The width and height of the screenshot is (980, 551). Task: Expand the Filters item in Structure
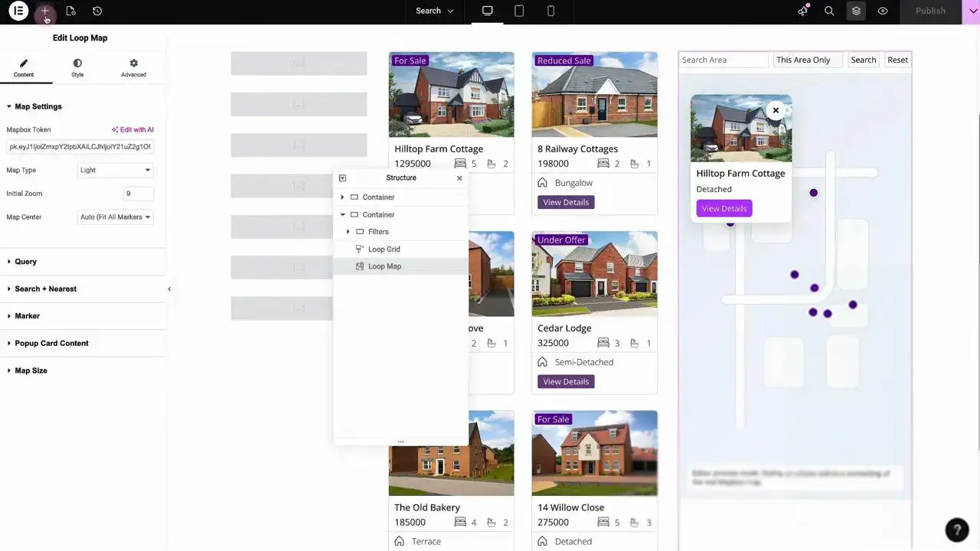click(348, 232)
